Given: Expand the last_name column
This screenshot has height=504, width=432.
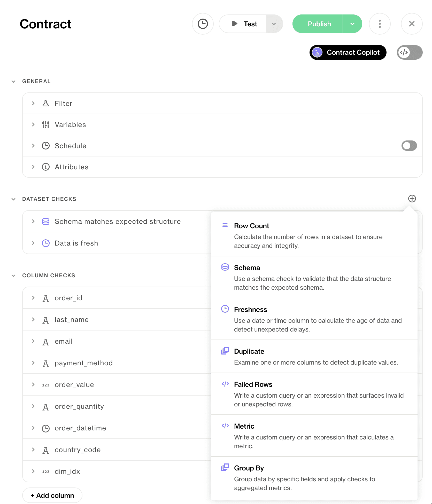Looking at the screenshot, I should click(x=33, y=319).
